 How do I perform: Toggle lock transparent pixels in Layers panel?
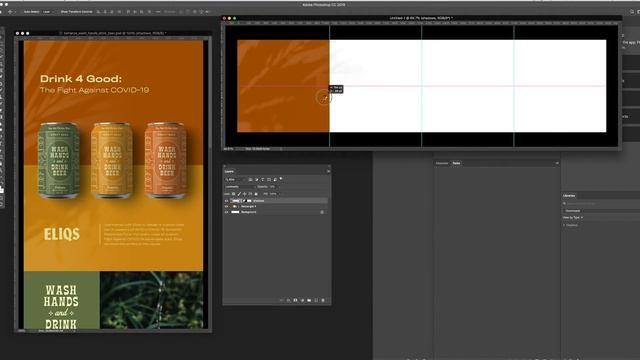pos(233,194)
